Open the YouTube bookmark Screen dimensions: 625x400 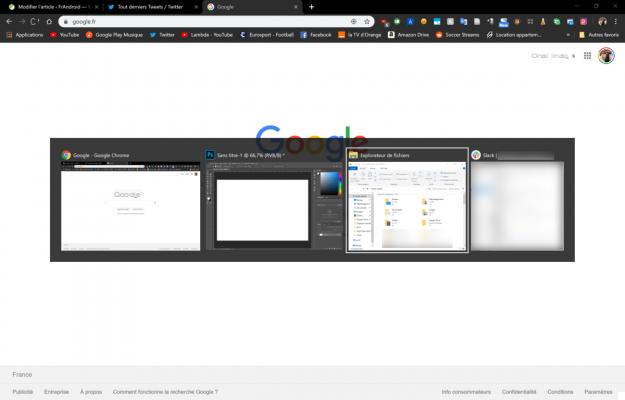(65, 35)
